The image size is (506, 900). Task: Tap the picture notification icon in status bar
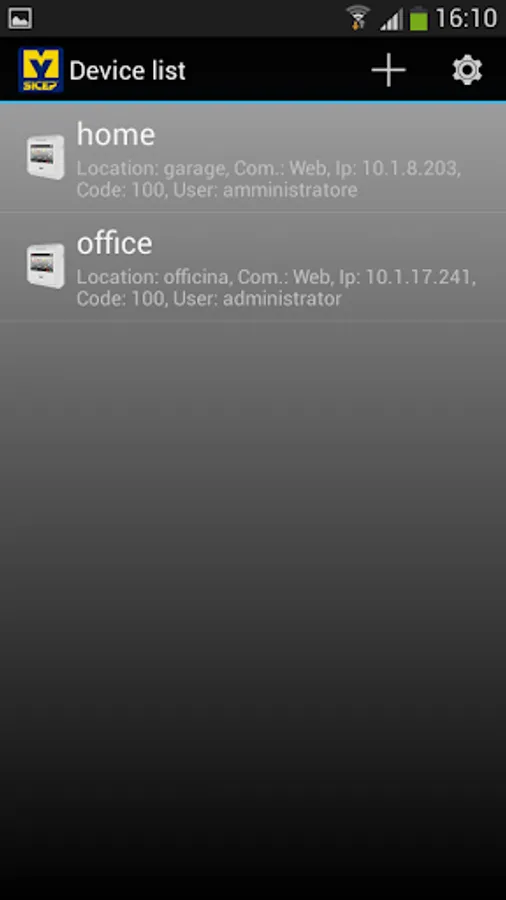coord(20,18)
